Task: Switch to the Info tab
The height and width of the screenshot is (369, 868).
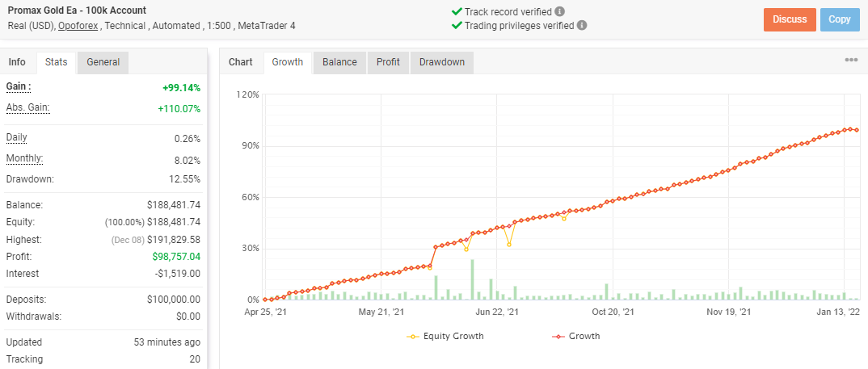Action: click(x=17, y=62)
